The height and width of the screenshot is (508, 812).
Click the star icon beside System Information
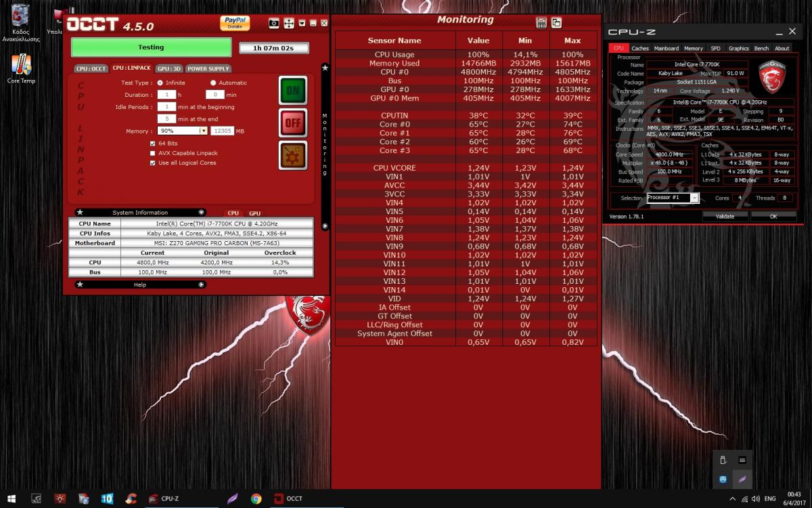pos(80,213)
